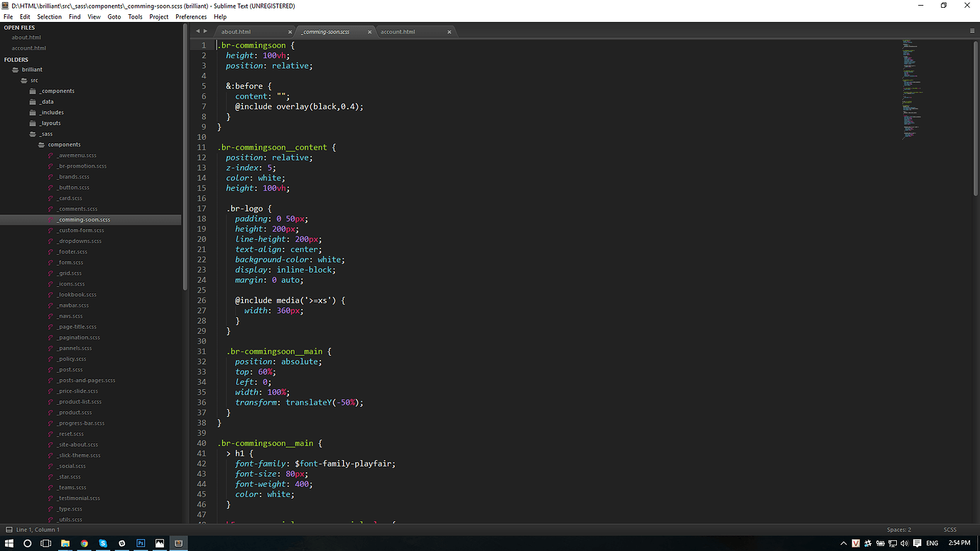Open about.html under Open Files
Screen dimensions: 980x551
point(26,38)
